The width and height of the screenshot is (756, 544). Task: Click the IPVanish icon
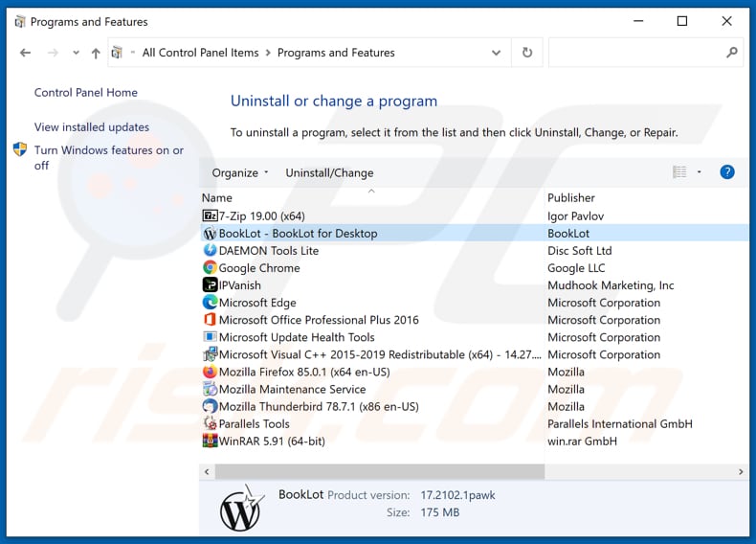(x=210, y=285)
